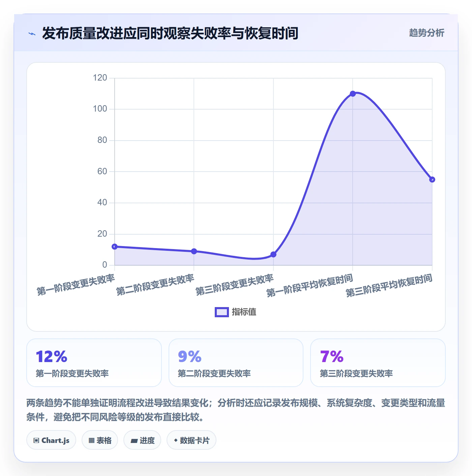Select the 表格 tag
The width and height of the screenshot is (472, 476).
click(x=100, y=440)
